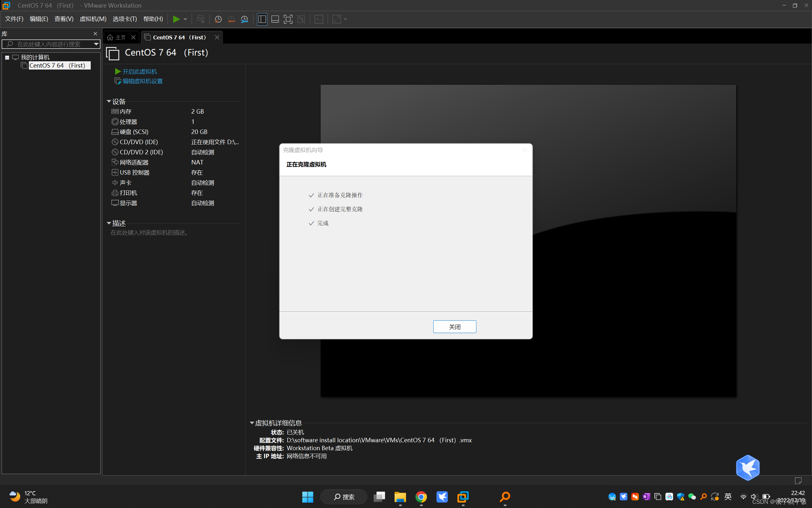This screenshot has height=508, width=812.
Task: Collapse the 虚拟机详细信息 section
Action: tap(252, 423)
